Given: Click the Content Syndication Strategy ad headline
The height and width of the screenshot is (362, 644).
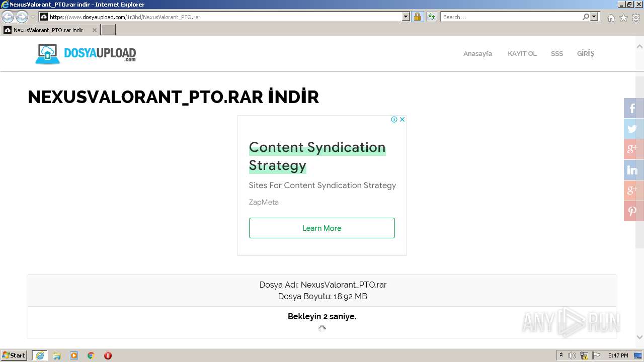Looking at the screenshot, I should point(317,156).
